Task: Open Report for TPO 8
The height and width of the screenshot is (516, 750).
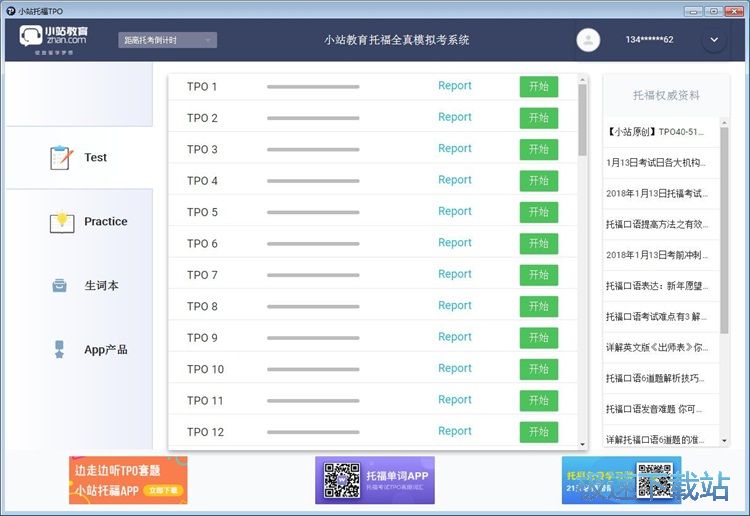Action: [x=454, y=306]
